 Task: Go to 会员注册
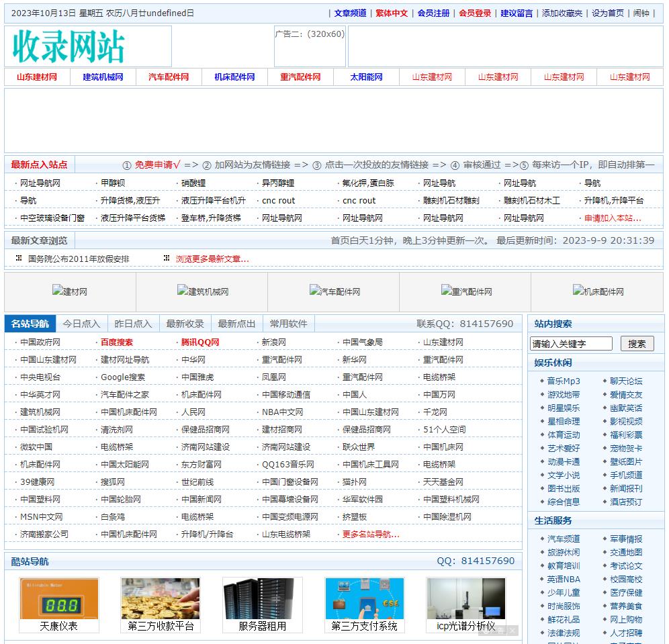pos(433,13)
